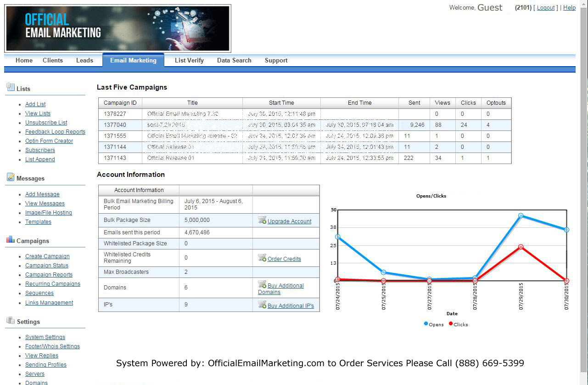Click Buy Additional IP's link

tap(291, 306)
